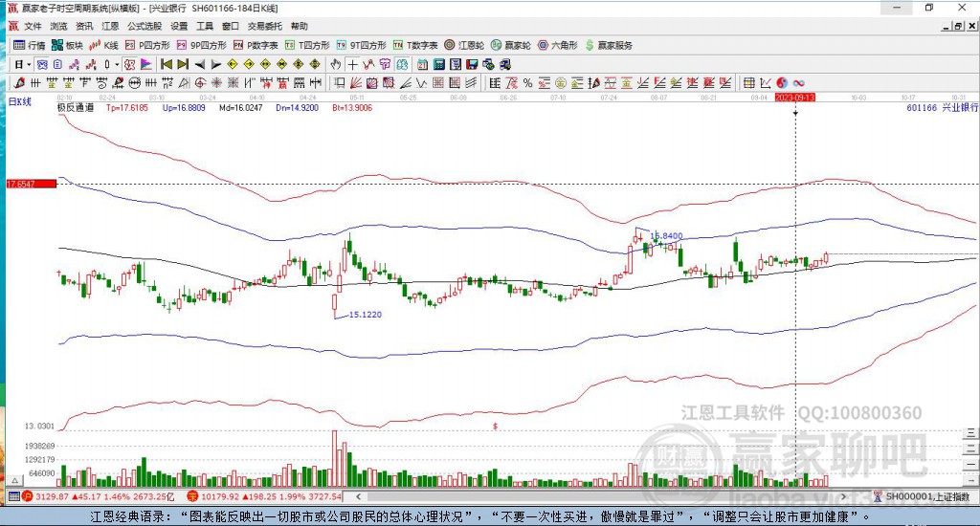
Task: Open the P数字表 tool
Action: [x=256, y=45]
